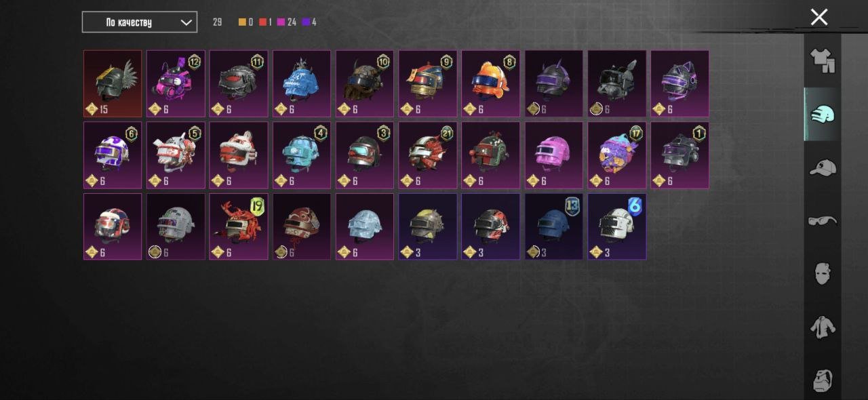Expand the "По качеству" sorting dropdown

[140, 22]
